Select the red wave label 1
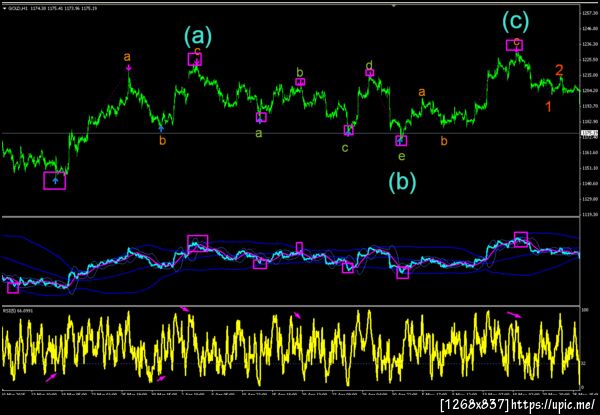Viewport: 600px width, 415px height. click(x=548, y=107)
